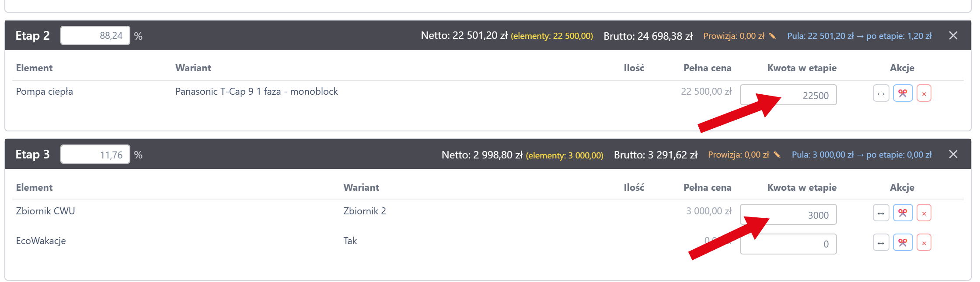Click the double-arrow icon for Pompa ciepła
This screenshot has width=980, height=282.
(881, 93)
